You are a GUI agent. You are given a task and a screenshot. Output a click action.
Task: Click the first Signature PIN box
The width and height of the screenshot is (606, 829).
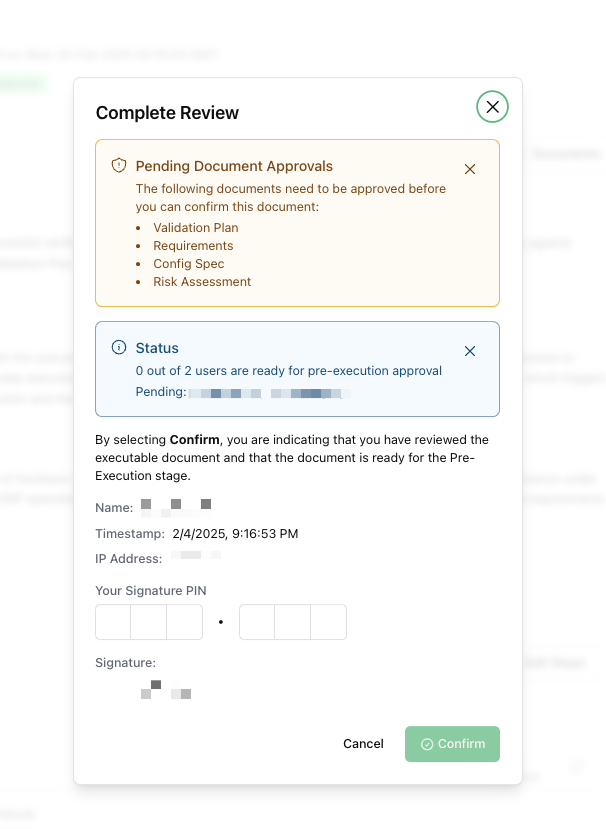(x=112, y=622)
